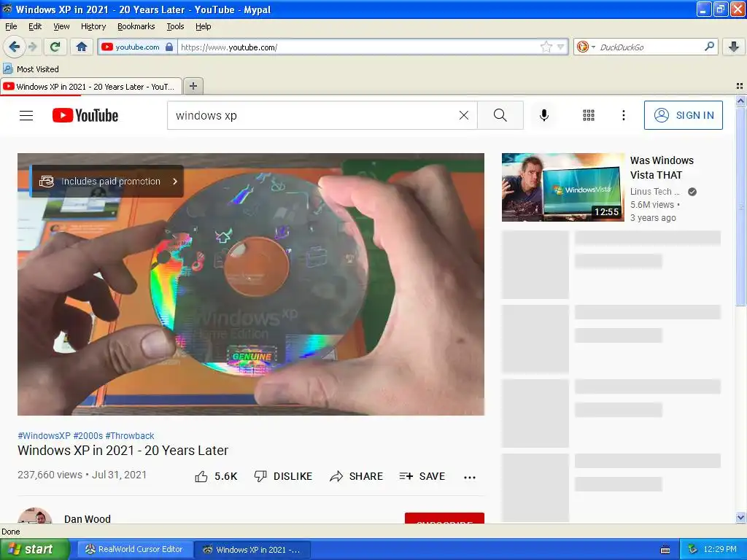Expand the Includes paid promotion notice
747x560 pixels.
point(107,181)
